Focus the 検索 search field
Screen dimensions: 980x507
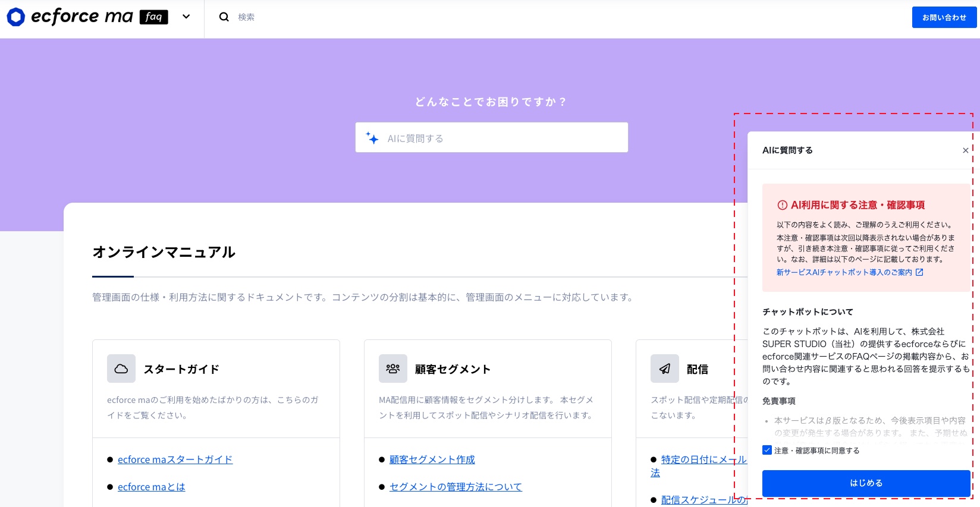tap(246, 17)
